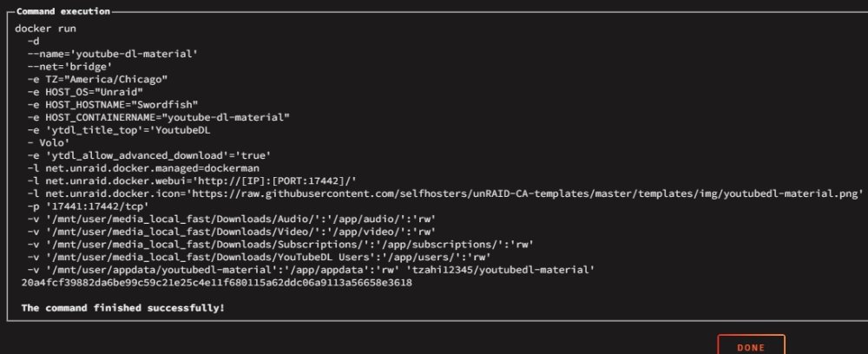Click the HOST_HOSTNAME="Swordfish" line

tap(113, 105)
